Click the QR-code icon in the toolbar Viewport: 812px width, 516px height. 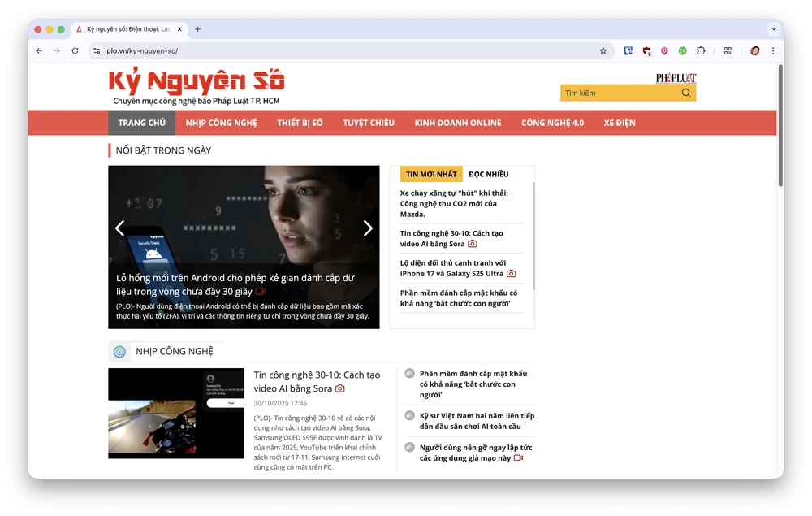tap(727, 50)
